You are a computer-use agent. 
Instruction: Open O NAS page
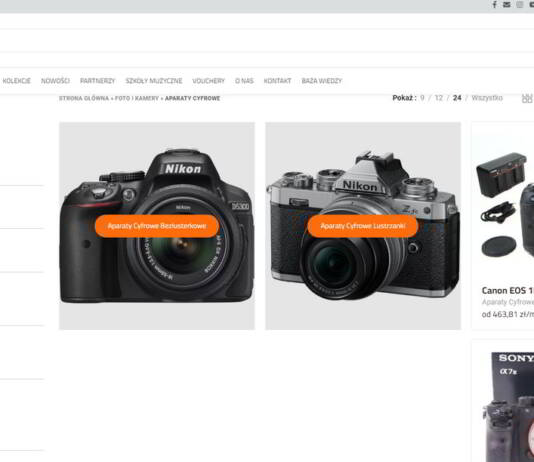(x=244, y=81)
